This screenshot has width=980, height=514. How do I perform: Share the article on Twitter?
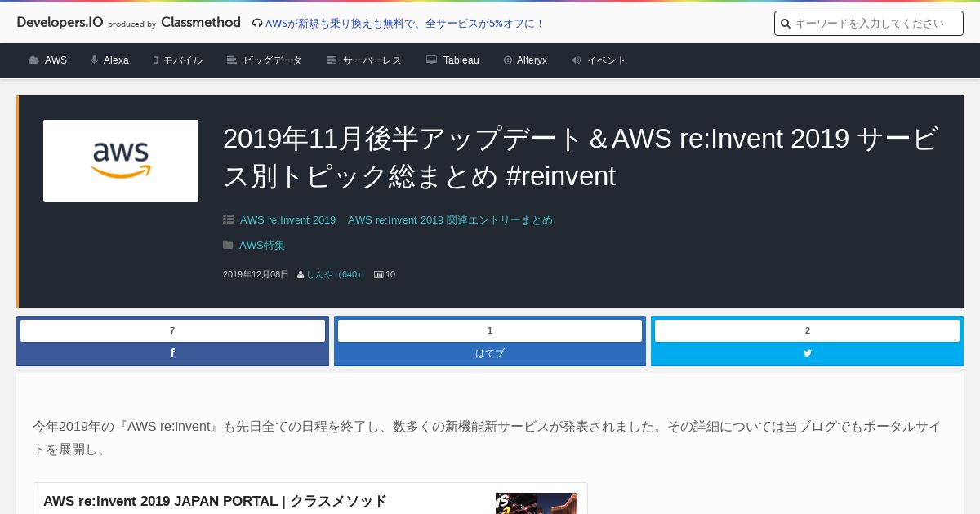[x=807, y=353]
